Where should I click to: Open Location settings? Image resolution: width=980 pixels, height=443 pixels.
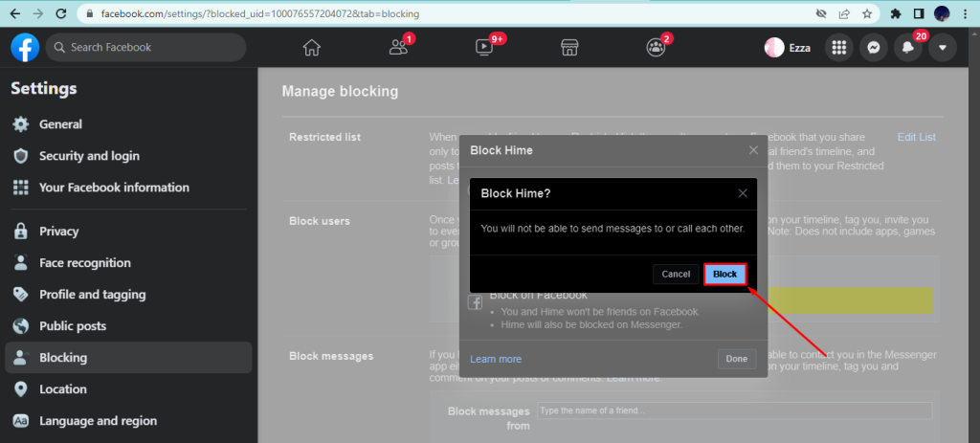point(128,389)
